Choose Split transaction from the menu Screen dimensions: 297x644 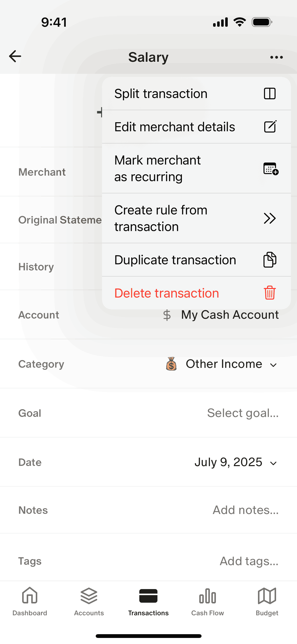click(x=161, y=94)
